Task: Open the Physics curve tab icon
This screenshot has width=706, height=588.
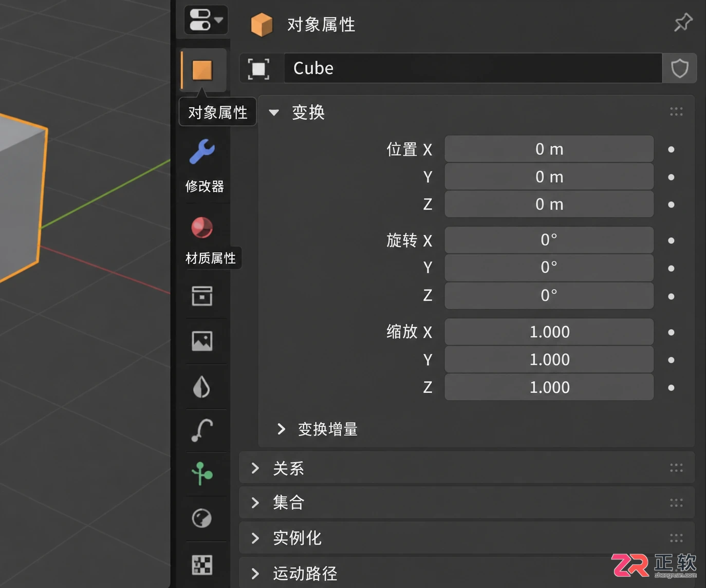Action: point(202,430)
